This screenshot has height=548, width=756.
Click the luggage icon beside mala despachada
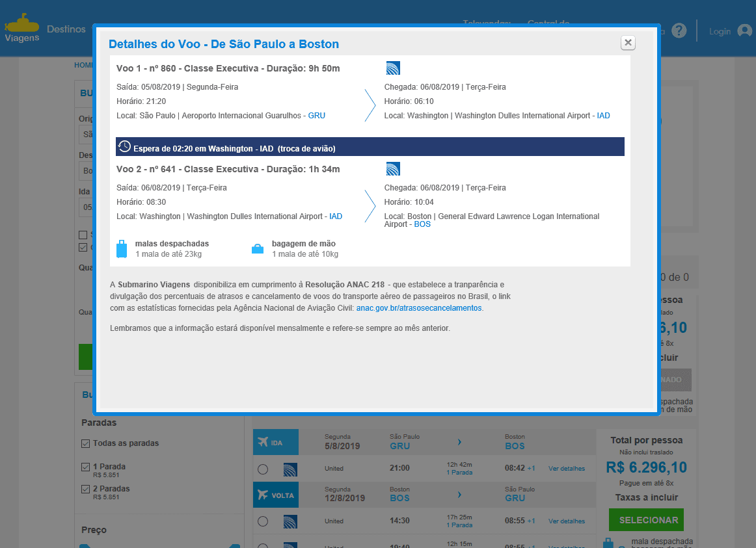pyautogui.click(x=608, y=543)
